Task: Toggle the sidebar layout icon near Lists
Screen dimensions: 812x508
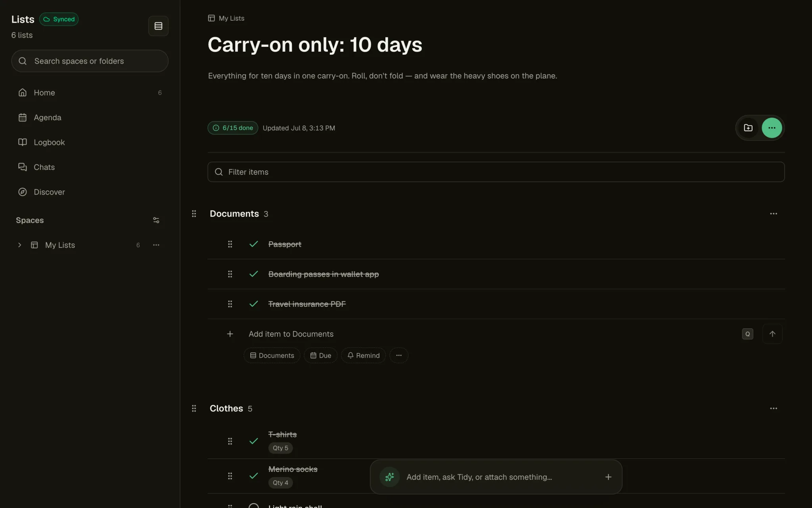Action: coord(158,26)
